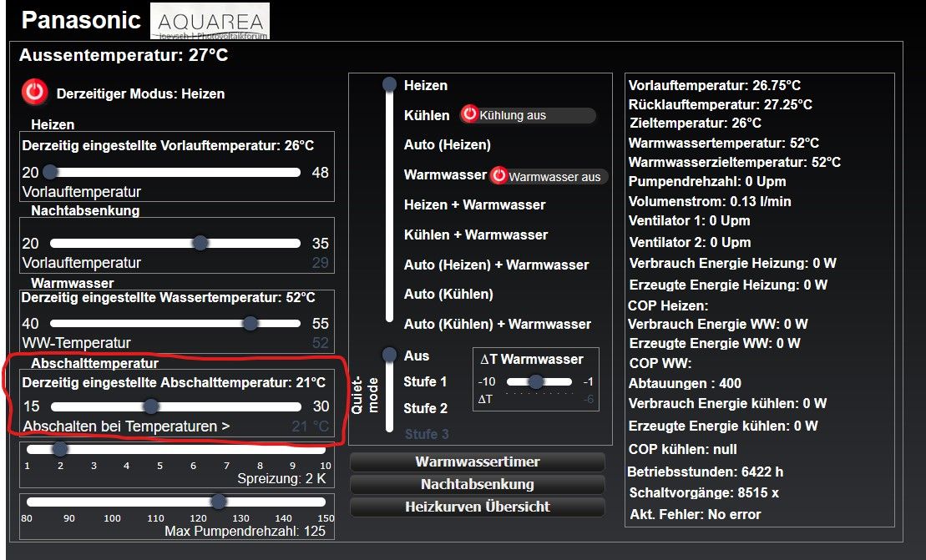Click the Rücklauftemperatur: 27.25°C reading

[721, 104]
